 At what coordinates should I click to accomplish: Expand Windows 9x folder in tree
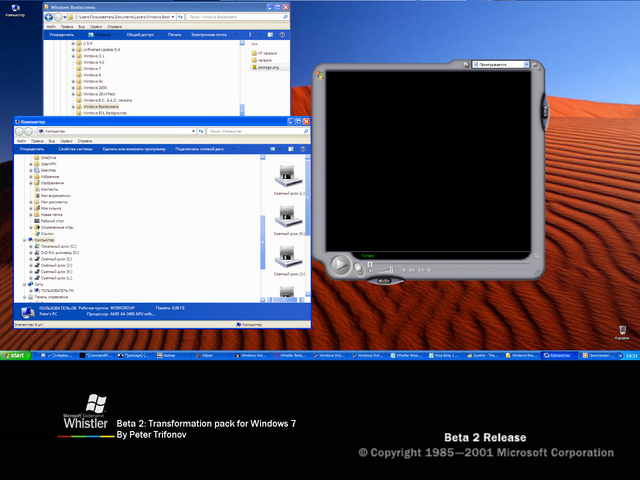73,82
